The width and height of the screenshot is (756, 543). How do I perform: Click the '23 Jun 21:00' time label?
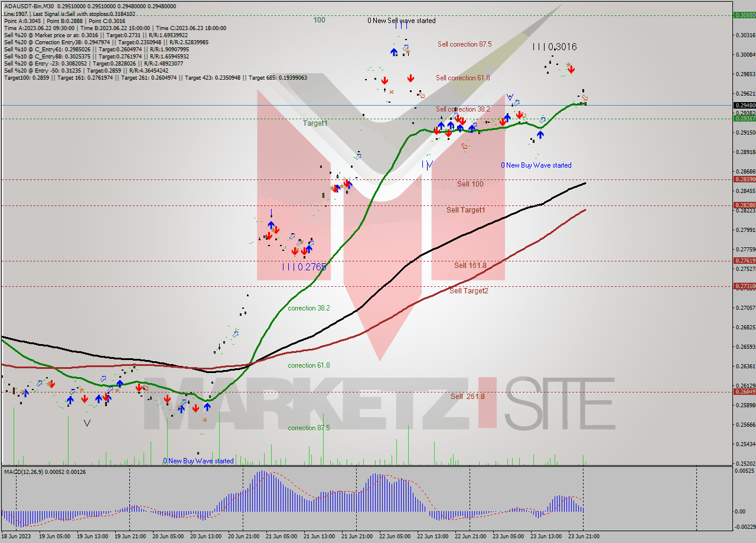[x=583, y=537]
